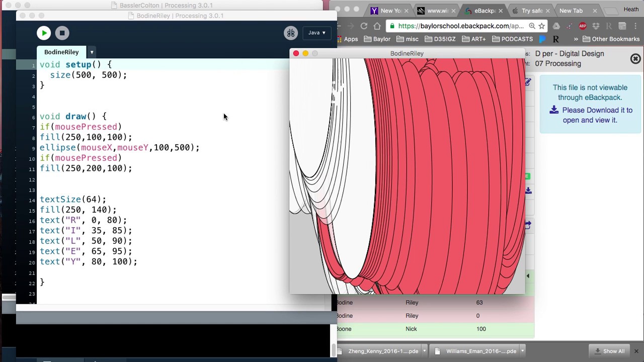Select the Boone Nick row scored 100
Viewport: 644px width, 362px height.
pyautogui.click(x=435, y=329)
